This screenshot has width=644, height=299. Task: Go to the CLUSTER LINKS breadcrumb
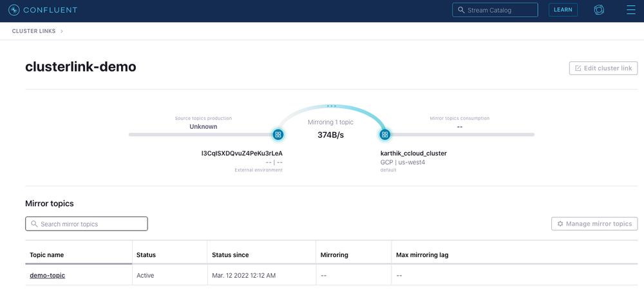click(x=33, y=31)
